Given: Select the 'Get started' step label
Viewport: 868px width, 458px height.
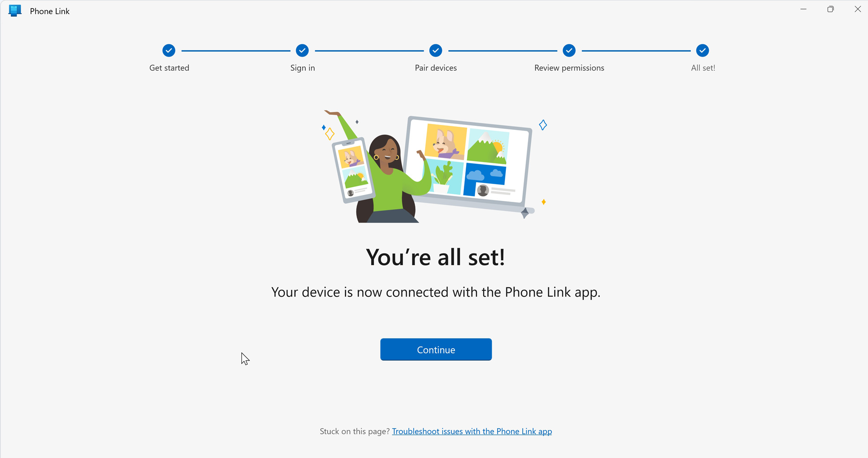Looking at the screenshot, I should click(x=169, y=68).
